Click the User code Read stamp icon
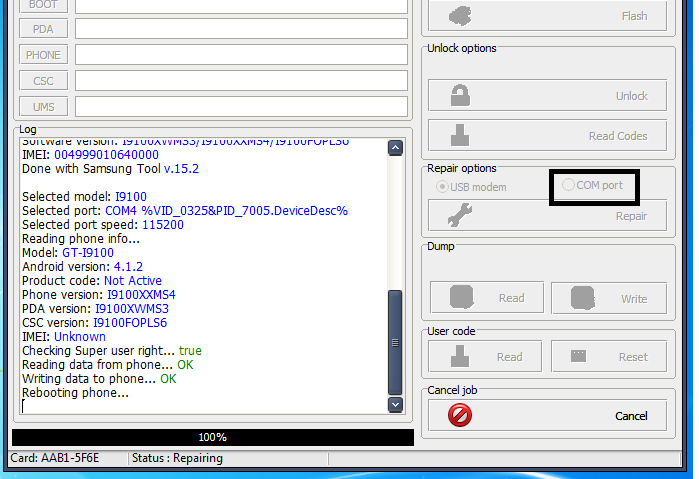699x479 pixels. click(x=460, y=356)
